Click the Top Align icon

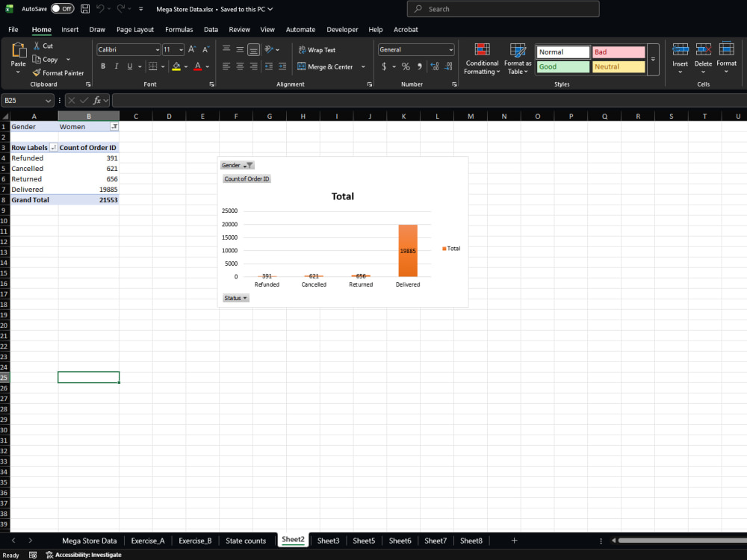click(x=226, y=49)
